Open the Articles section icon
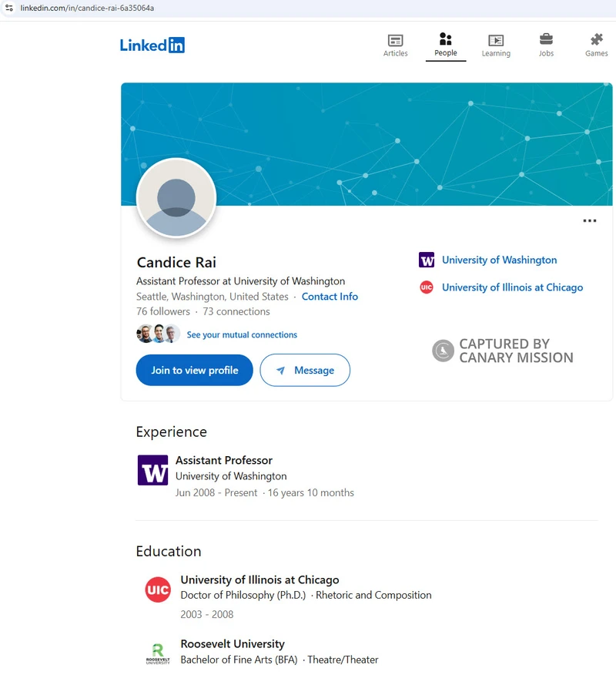The height and width of the screenshot is (675, 616). point(395,41)
